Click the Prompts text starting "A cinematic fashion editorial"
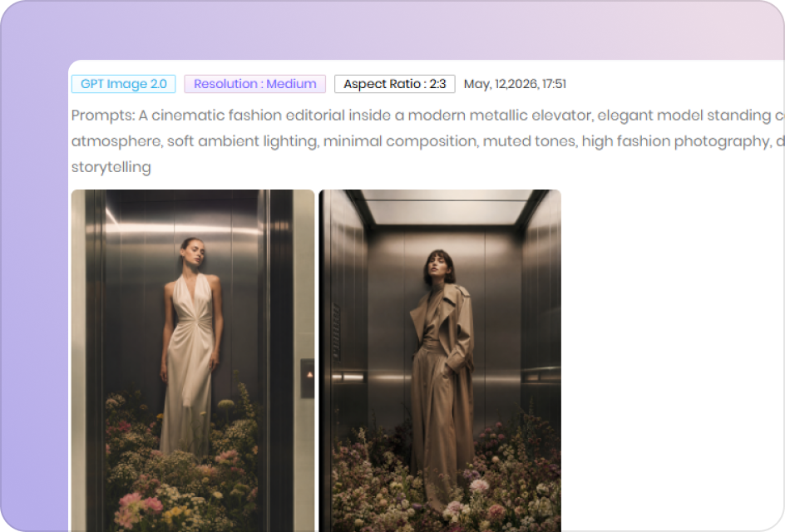 point(428,140)
